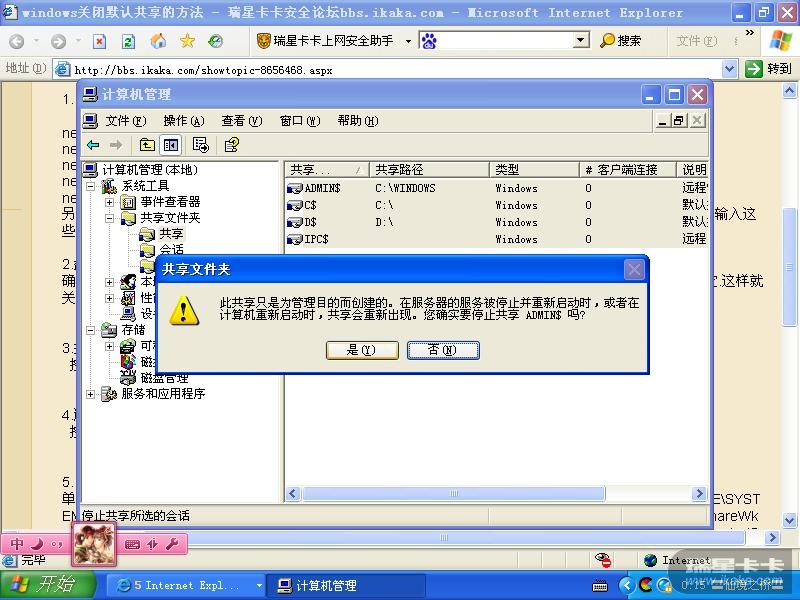This screenshot has height=600, width=800.
Task: Click IE stop button
Action: 99,41
